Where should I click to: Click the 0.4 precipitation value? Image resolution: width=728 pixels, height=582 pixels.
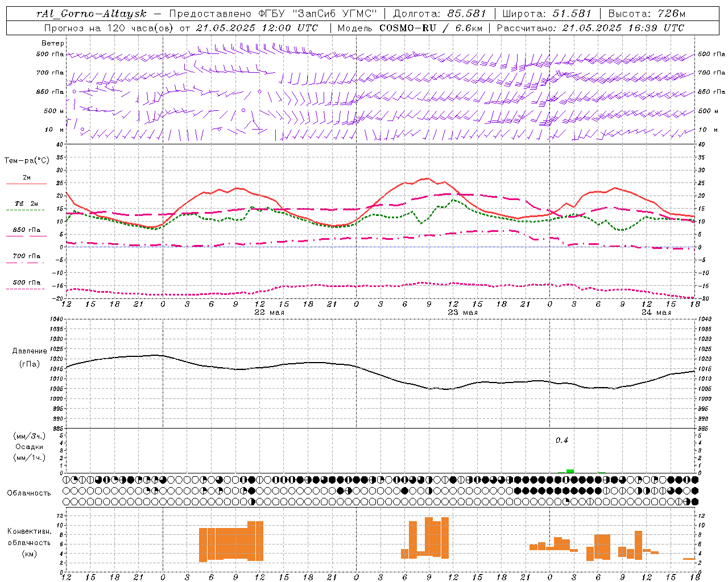562,440
